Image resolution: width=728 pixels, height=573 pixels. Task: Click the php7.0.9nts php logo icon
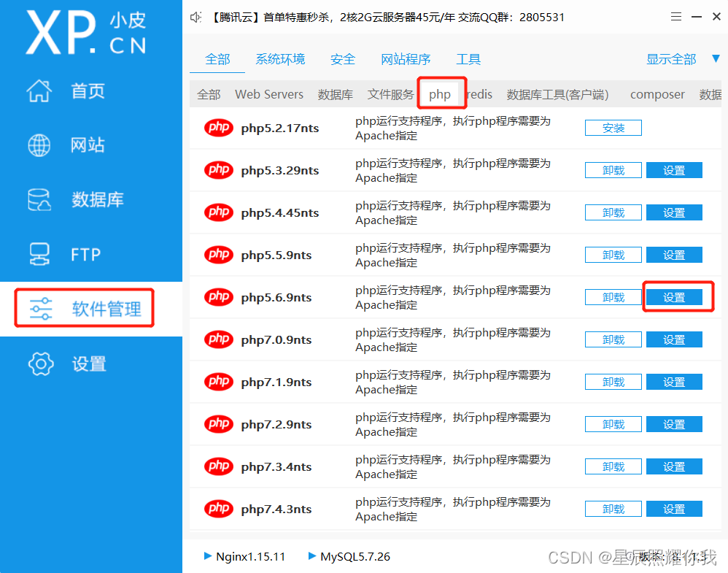pos(219,339)
